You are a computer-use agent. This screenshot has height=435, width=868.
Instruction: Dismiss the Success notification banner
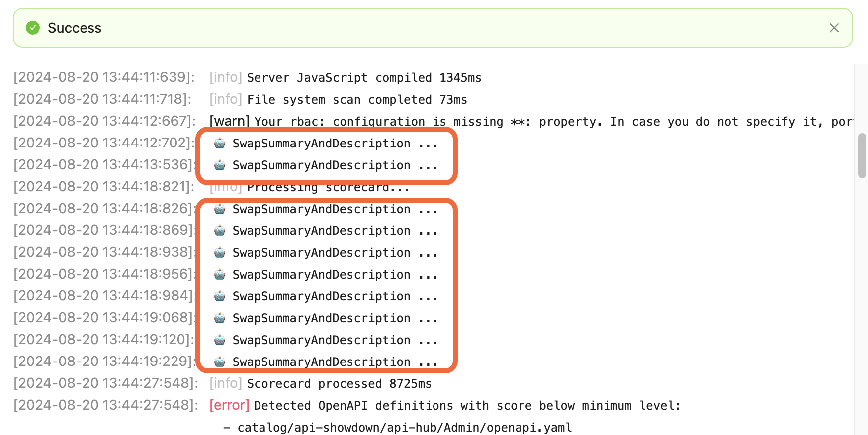tap(834, 28)
